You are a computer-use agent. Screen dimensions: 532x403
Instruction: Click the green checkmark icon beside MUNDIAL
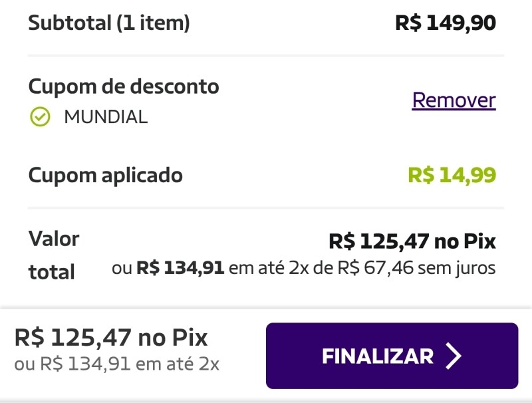41,118
